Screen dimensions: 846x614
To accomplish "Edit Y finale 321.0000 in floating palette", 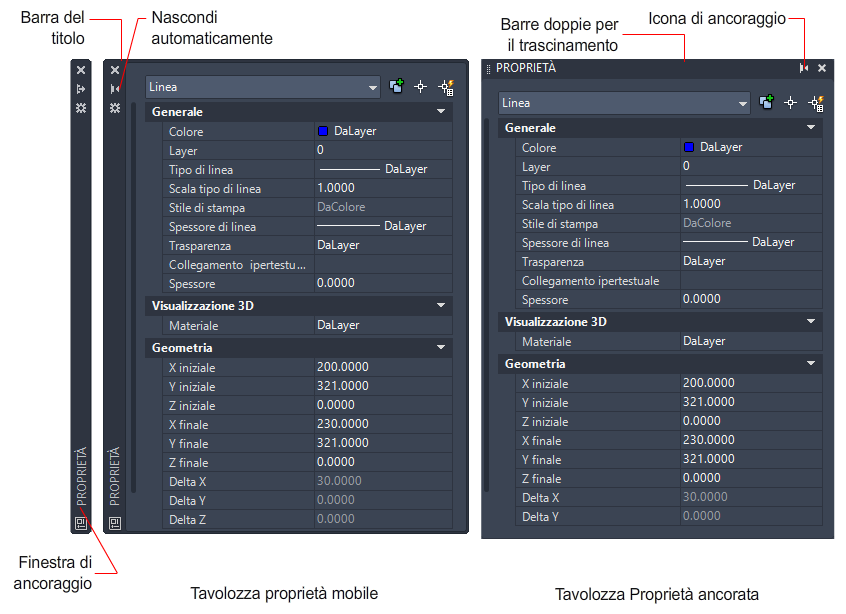I will [x=383, y=443].
